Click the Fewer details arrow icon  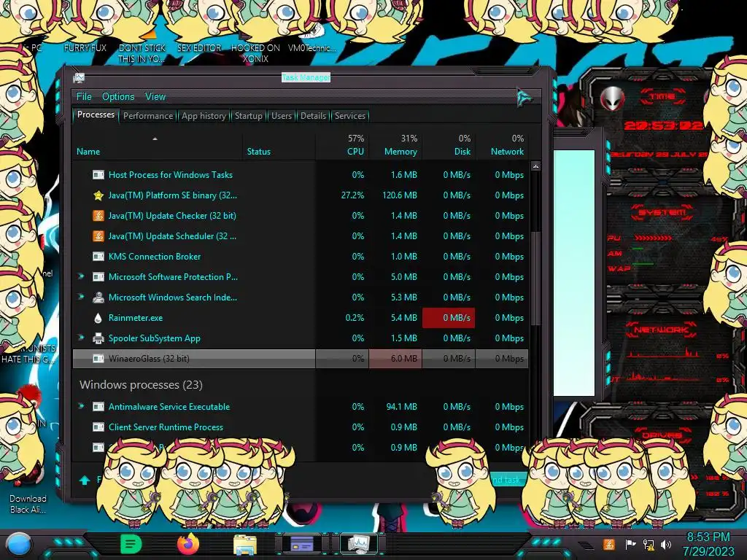pyautogui.click(x=85, y=480)
